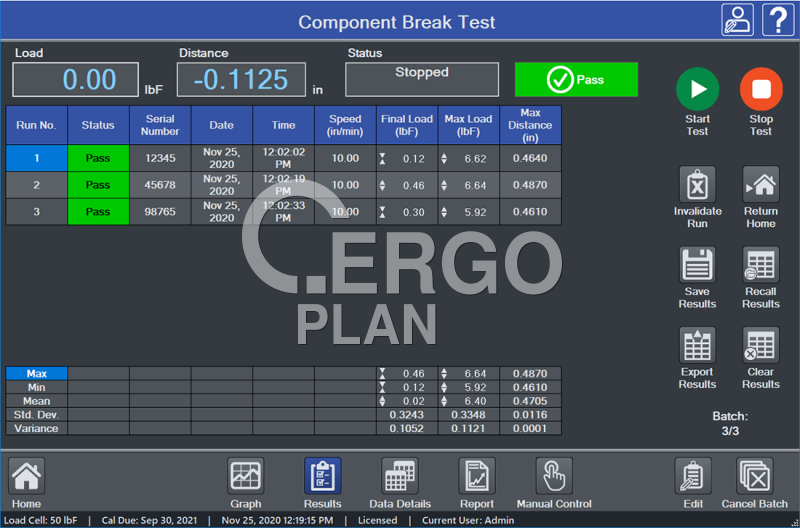Open the Data Details view
This screenshot has width=800, height=528.
[400, 476]
